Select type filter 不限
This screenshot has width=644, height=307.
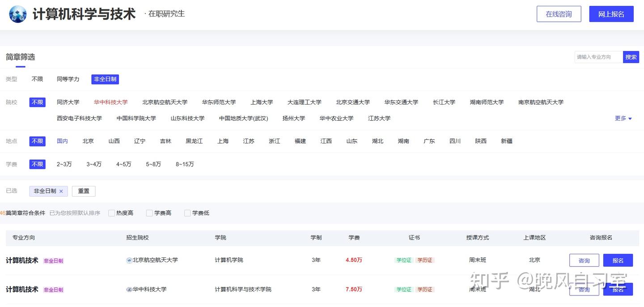(x=38, y=79)
